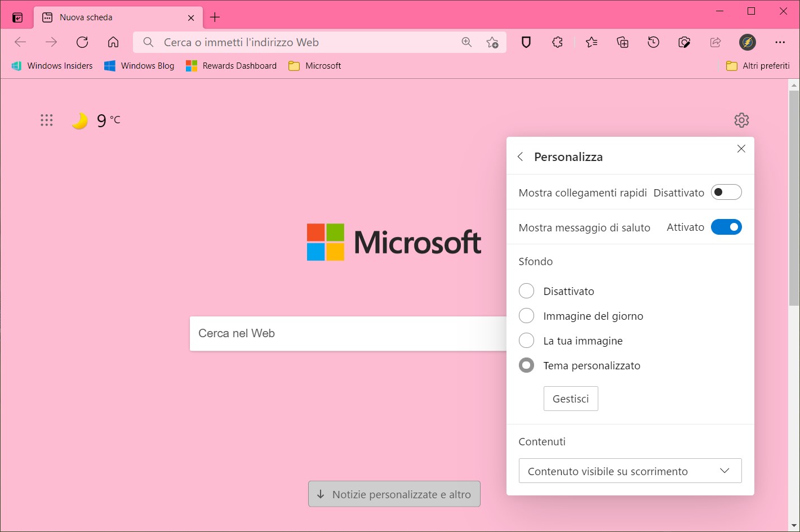Select the Disattivato background option
The image size is (800, 532).
pyautogui.click(x=526, y=291)
